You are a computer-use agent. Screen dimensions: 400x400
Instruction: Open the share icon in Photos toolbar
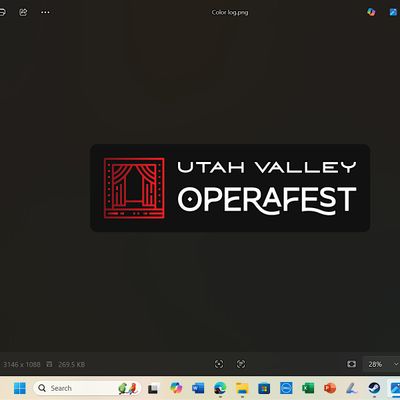pos(23,12)
